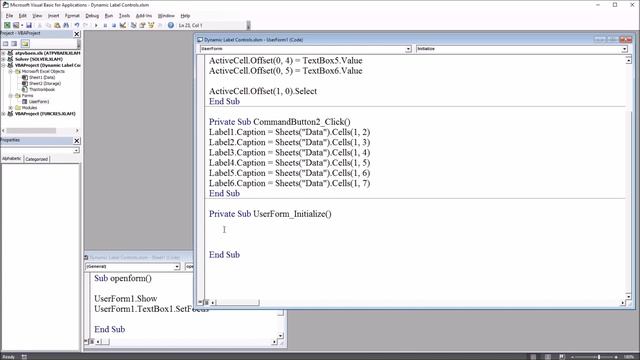640x360 pixels.
Task: Open the Edit menu
Action: pos(22,16)
